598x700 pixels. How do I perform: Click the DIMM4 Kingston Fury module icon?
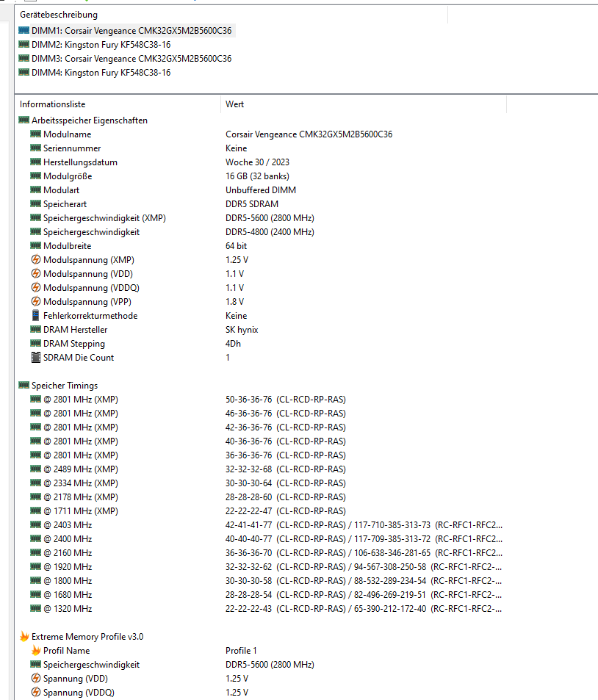(x=24, y=72)
